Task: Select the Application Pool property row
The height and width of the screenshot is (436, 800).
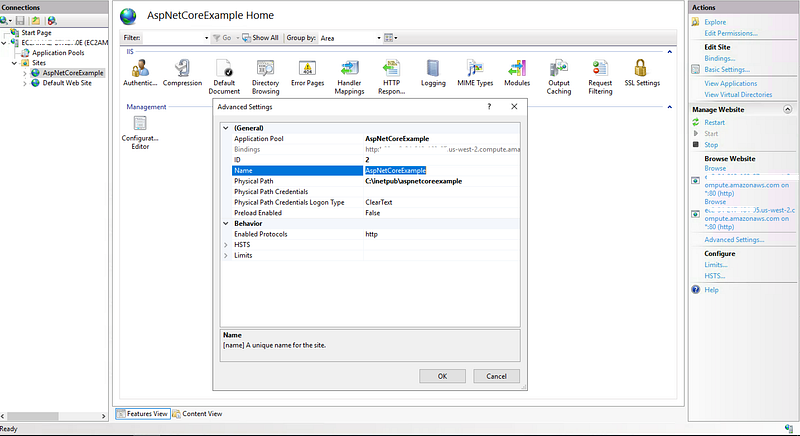Action: pos(376,139)
